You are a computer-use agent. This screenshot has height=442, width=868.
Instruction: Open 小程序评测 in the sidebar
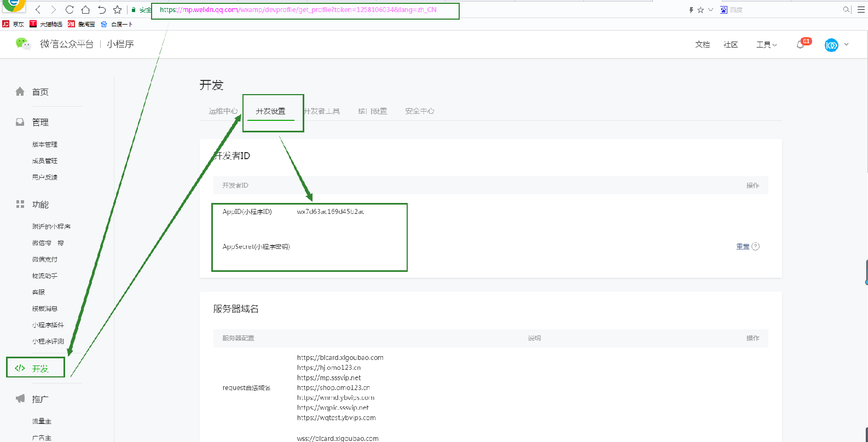coord(48,341)
